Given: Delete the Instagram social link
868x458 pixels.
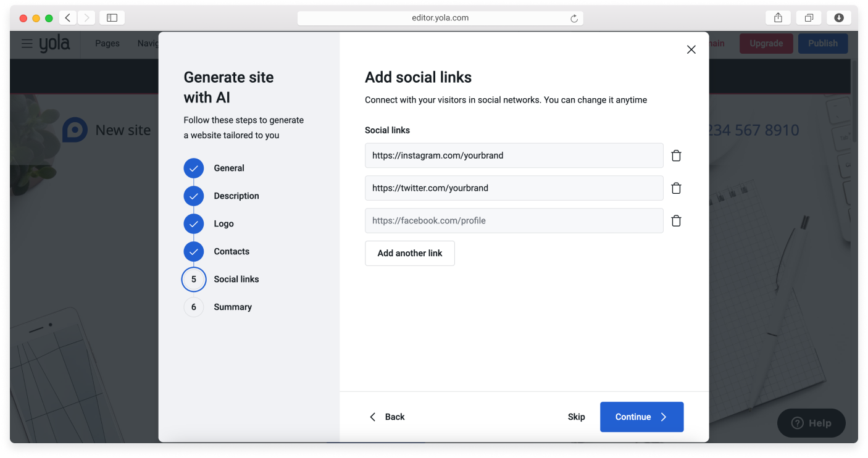Looking at the screenshot, I should click(676, 156).
